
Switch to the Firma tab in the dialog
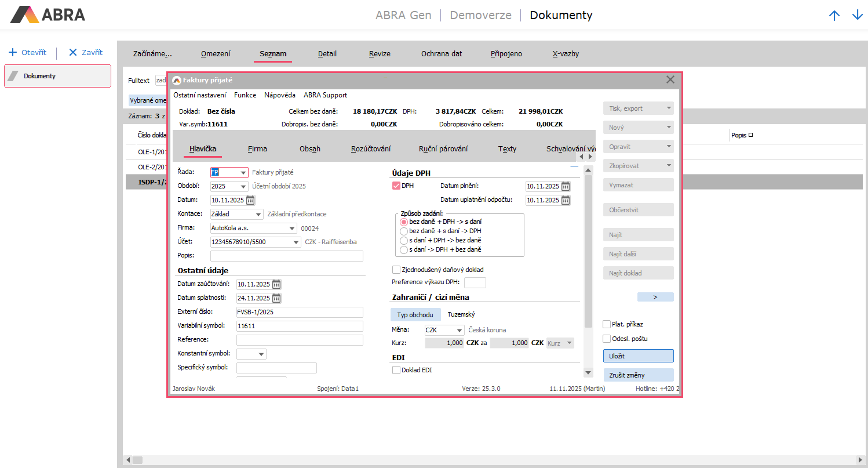click(x=257, y=149)
